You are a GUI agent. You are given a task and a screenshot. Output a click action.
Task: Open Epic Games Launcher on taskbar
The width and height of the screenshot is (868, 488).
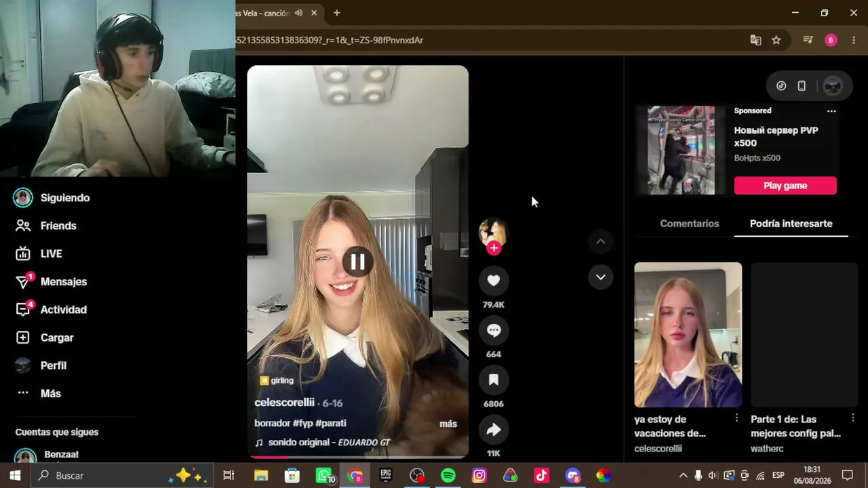386,476
